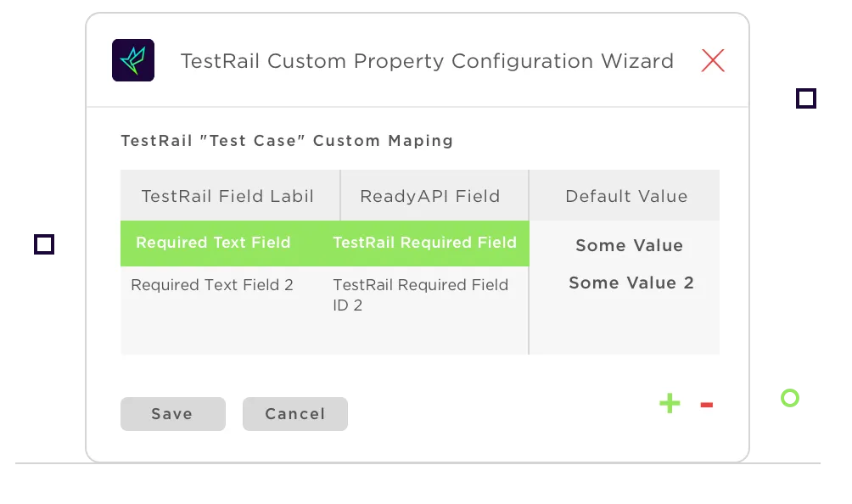Cancel the configuration wizard

294,414
